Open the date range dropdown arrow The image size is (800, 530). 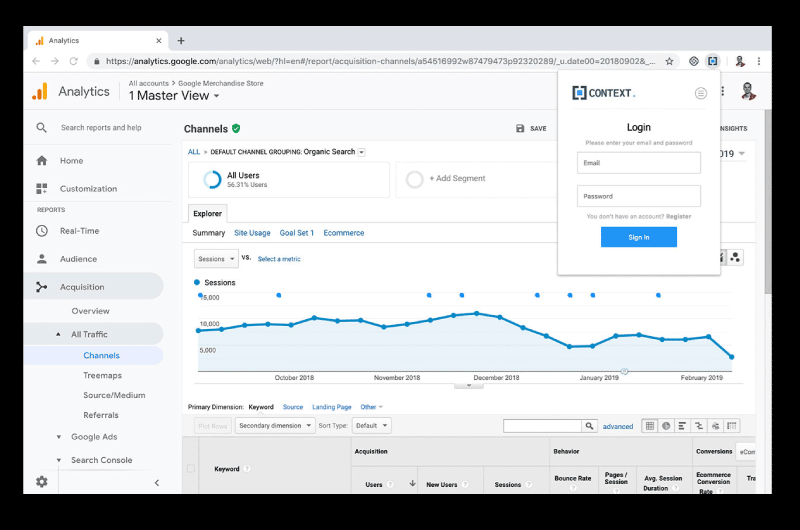tap(741, 154)
